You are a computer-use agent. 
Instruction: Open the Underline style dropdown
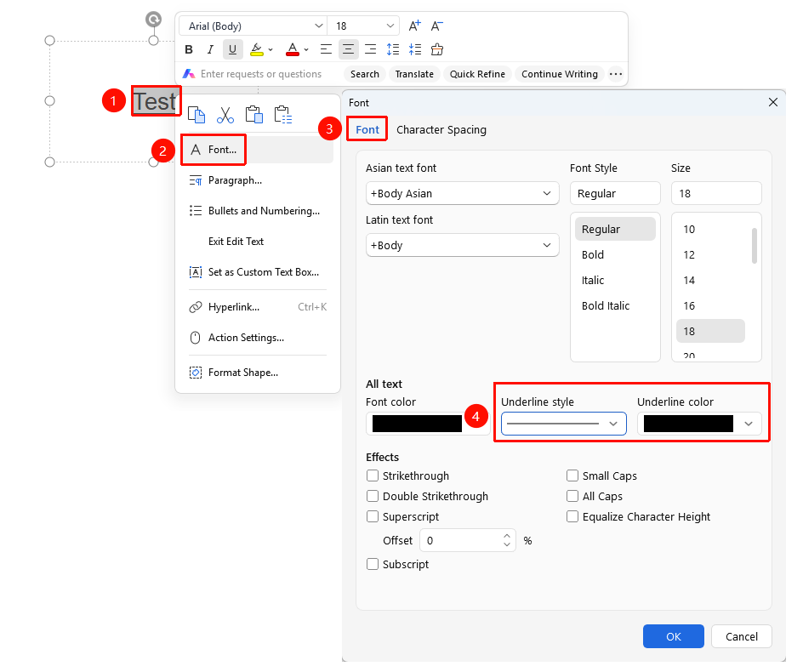(x=564, y=424)
